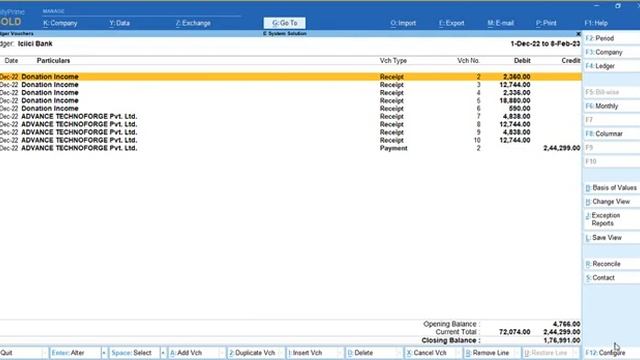
Task: Open the E: Export menu
Action: 452,23
